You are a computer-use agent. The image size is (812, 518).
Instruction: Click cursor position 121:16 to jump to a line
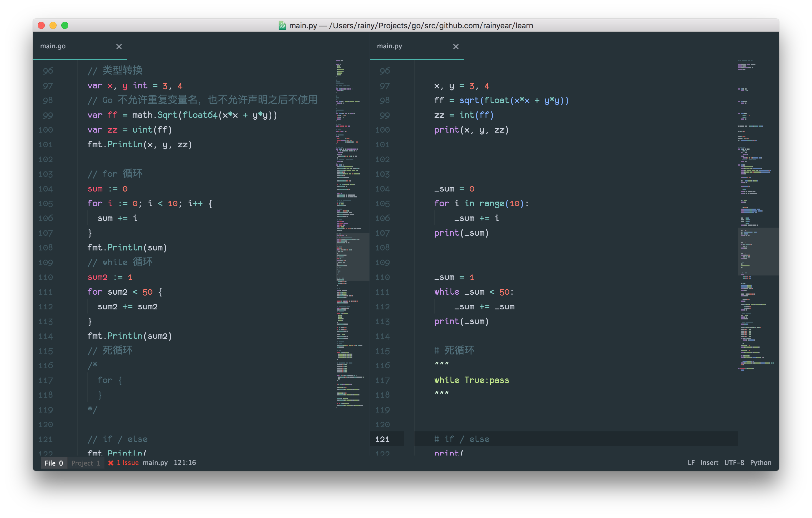coord(184,463)
